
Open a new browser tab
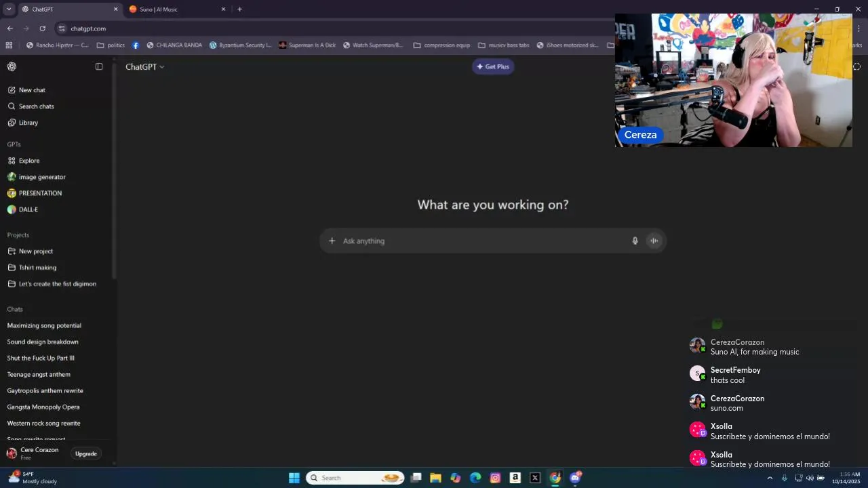coord(239,9)
